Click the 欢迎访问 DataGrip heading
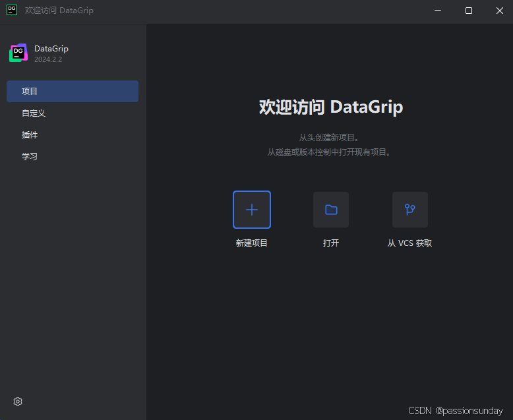This screenshot has height=420, width=513. (x=331, y=107)
